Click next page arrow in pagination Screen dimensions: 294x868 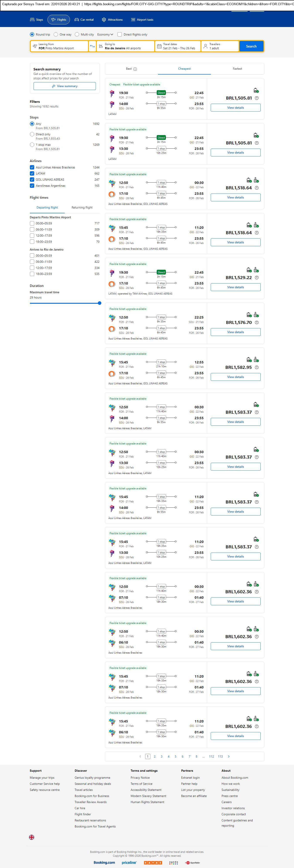229,756
